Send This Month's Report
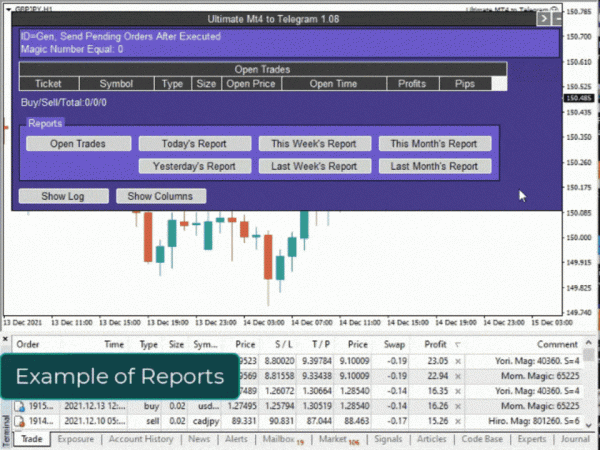Image resolution: width=600 pixels, height=450 pixels. tap(435, 144)
